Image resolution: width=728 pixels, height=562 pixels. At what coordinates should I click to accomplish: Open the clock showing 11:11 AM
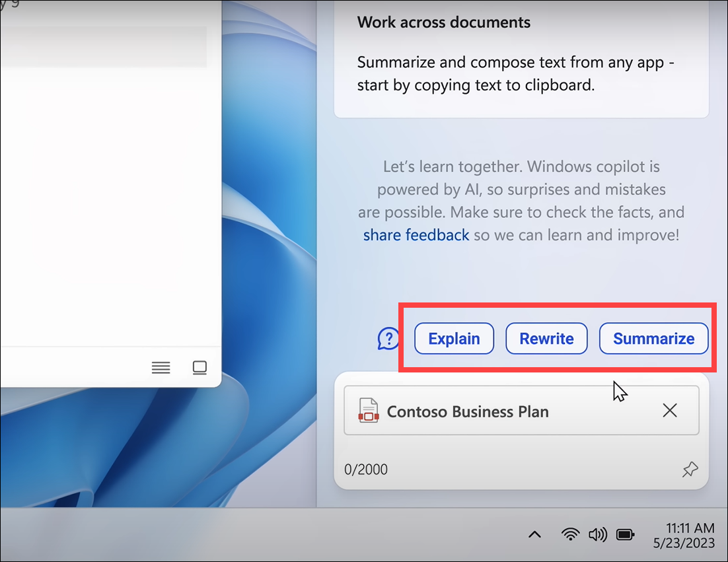tap(684, 535)
